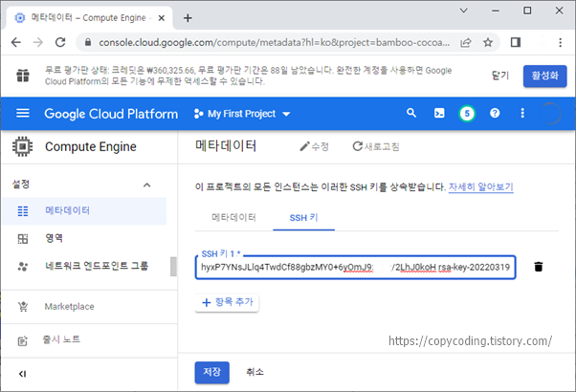Screen dimensions: 576x392
Task: Click the Compute Engine heading
Action: click(x=90, y=147)
